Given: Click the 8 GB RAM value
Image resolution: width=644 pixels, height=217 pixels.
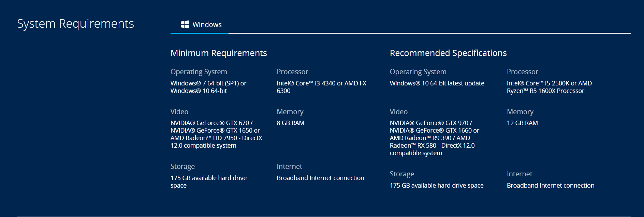Looking at the screenshot, I should click(290, 123).
